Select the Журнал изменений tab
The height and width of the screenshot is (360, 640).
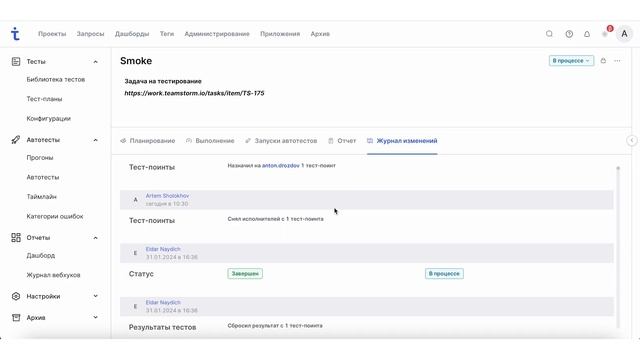coord(402,141)
